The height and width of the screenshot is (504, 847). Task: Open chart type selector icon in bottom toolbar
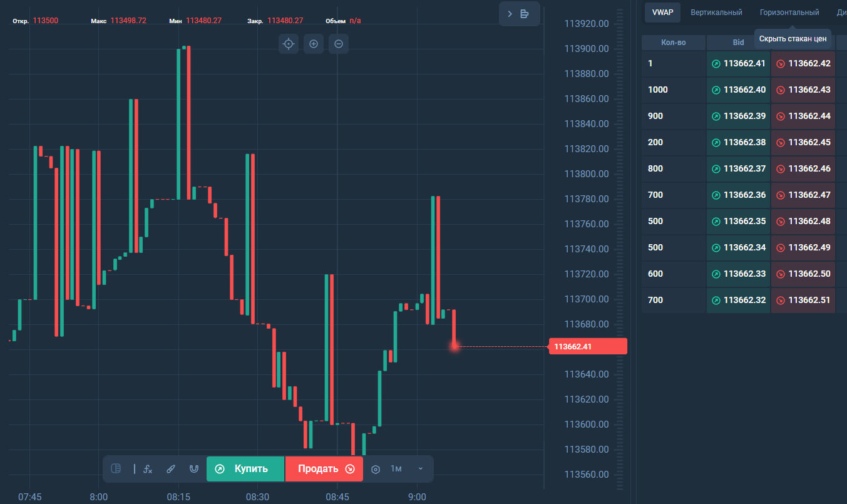point(116,468)
